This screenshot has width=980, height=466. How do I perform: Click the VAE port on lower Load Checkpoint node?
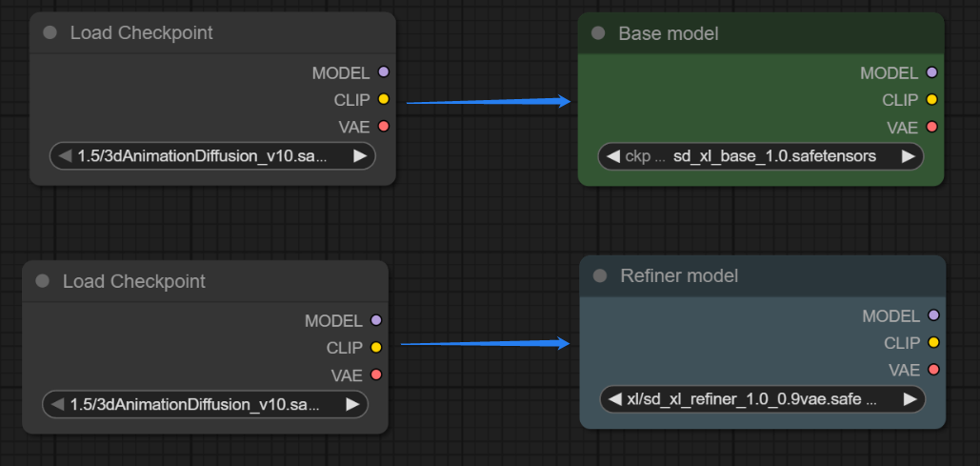coord(375,375)
